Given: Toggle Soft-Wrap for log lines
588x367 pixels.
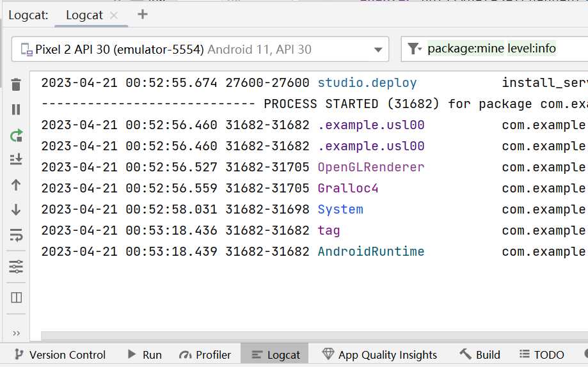Looking at the screenshot, I should pyautogui.click(x=16, y=235).
